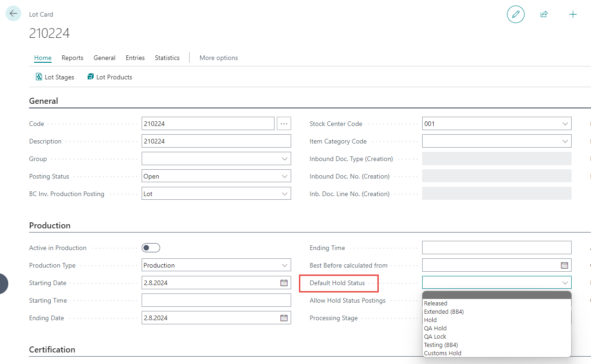Open the Statistics tab
The height and width of the screenshot is (364, 591).
[x=167, y=58]
